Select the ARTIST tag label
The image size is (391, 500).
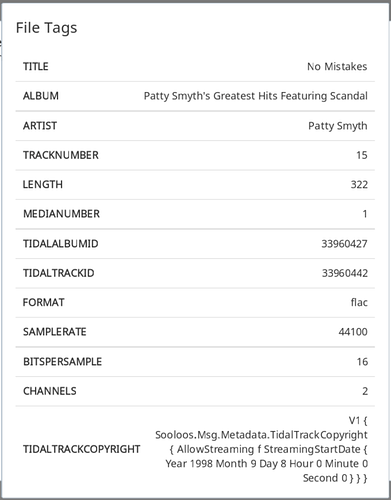(x=40, y=126)
